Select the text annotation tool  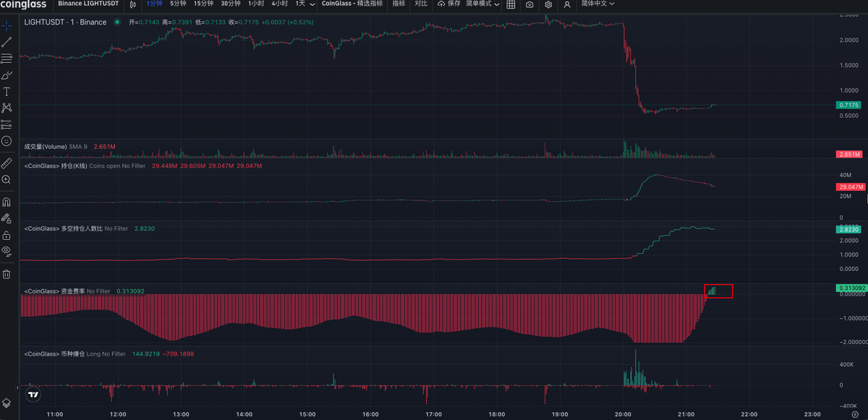click(x=7, y=91)
